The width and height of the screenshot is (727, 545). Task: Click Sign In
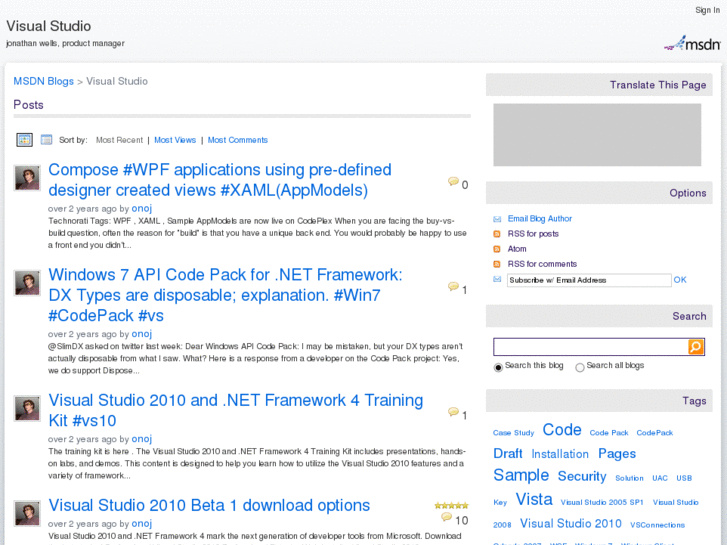click(x=707, y=10)
